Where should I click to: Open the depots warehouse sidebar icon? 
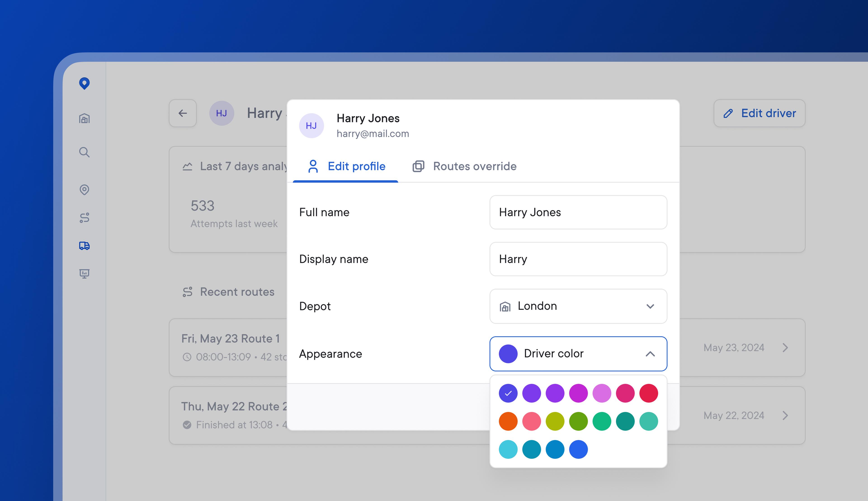(84, 119)
